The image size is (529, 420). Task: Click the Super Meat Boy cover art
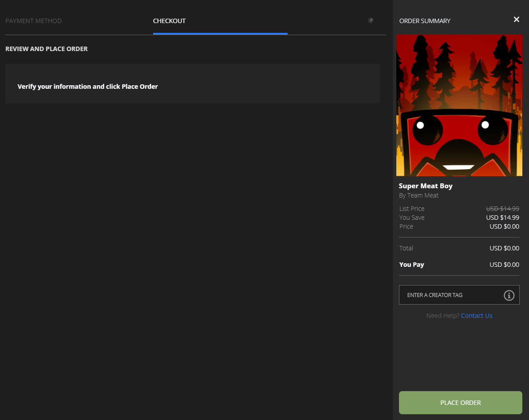point(459,105)
